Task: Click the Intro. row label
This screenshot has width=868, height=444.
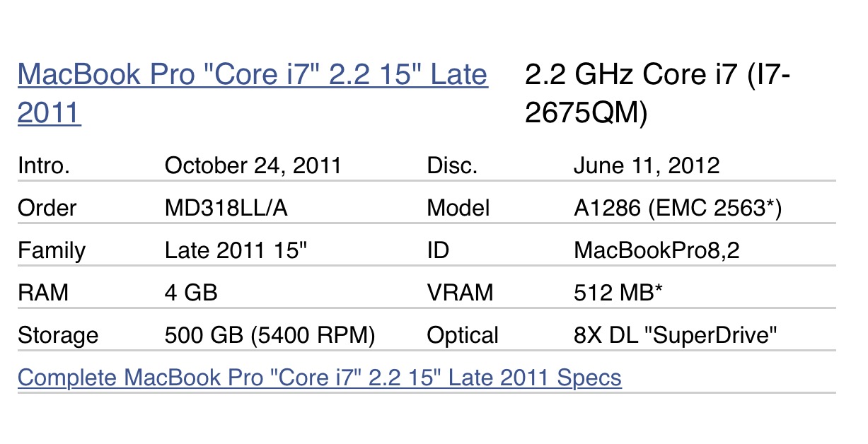Action: coord(43,166)
